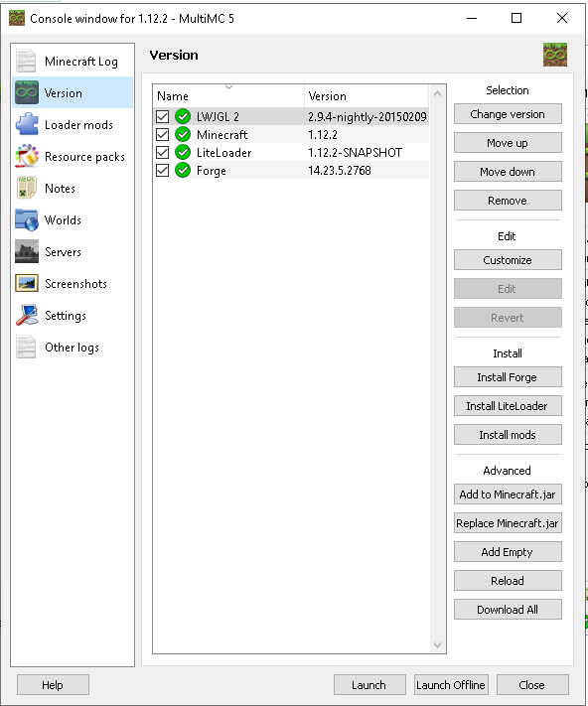Select the Forge row name text
The width and height of the screenshot is (588, 706).
pyautogui.click(x=212, y=171)
